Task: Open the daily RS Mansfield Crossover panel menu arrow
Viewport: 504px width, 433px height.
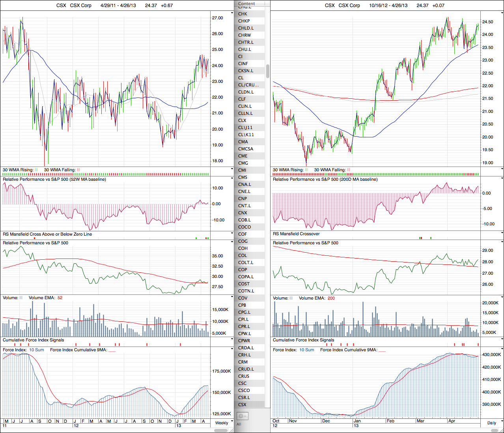Action: (x=502, y=234)
